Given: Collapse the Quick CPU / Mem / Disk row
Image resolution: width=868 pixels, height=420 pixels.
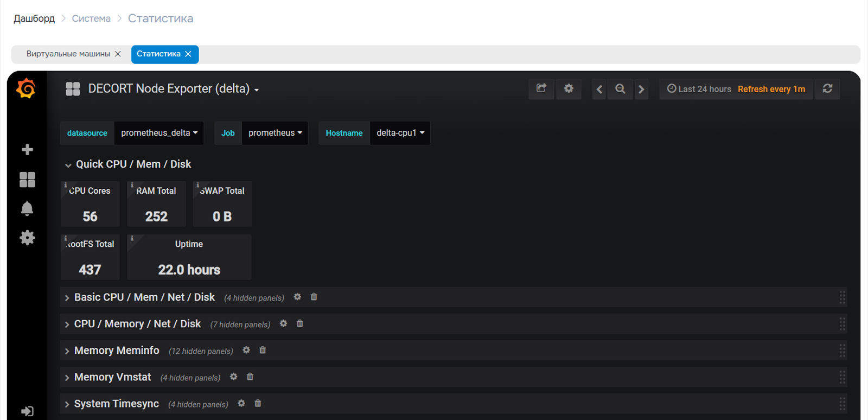Looking at the screenshot, I should point(68,165).
